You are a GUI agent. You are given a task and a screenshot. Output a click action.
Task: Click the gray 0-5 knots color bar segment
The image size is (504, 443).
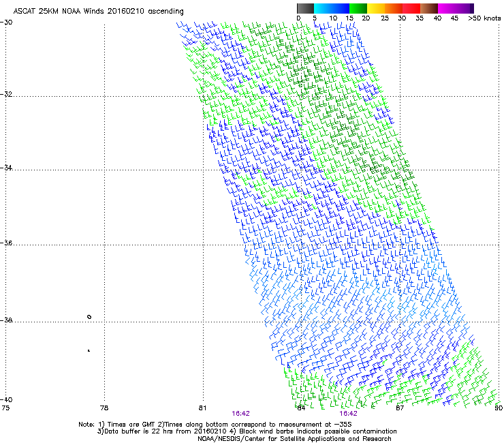[x=305, y=8]
